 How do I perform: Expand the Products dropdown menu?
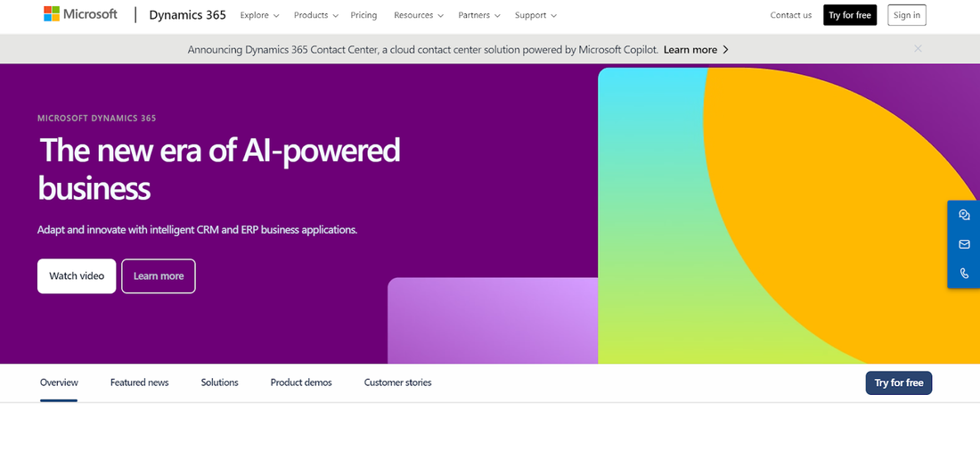(x=316, y=15)
